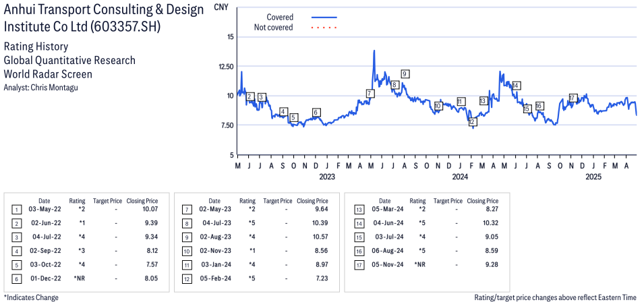This screenshot has height=302, width=644.
Task: Click the 2023 year label on the x-axis
Action: pyautogui.click(x=327, y=177)
